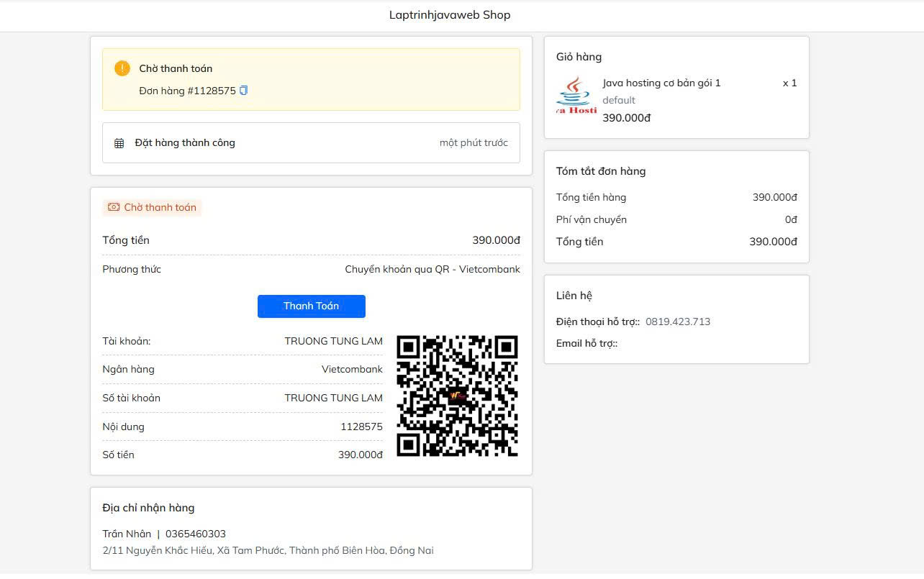Click the Chuyển khoản qua QR - Vietcombank method
The height and width of the screenshot is (579, 924).
[432, 269]
